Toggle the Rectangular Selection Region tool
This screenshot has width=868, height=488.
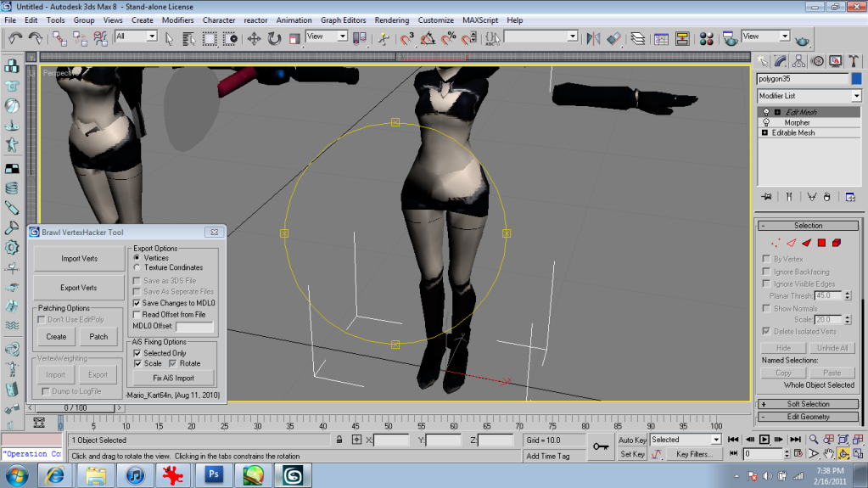click(x=210, y=38)
